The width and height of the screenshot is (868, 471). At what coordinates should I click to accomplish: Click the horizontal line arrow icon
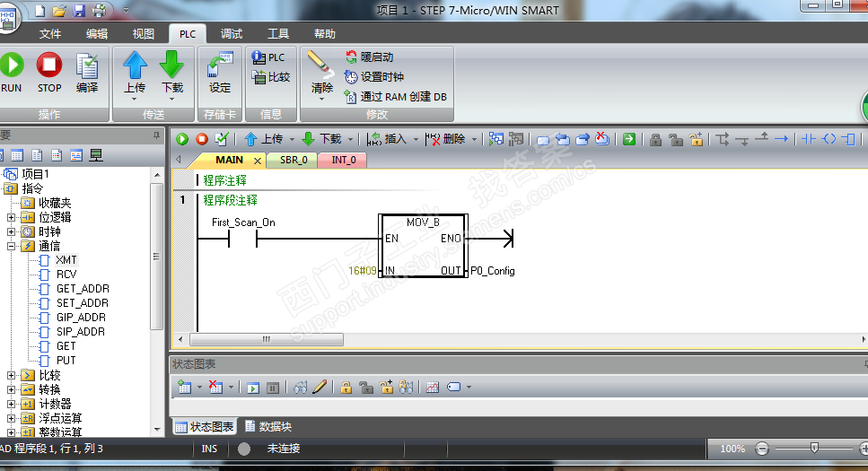[781, 139]
